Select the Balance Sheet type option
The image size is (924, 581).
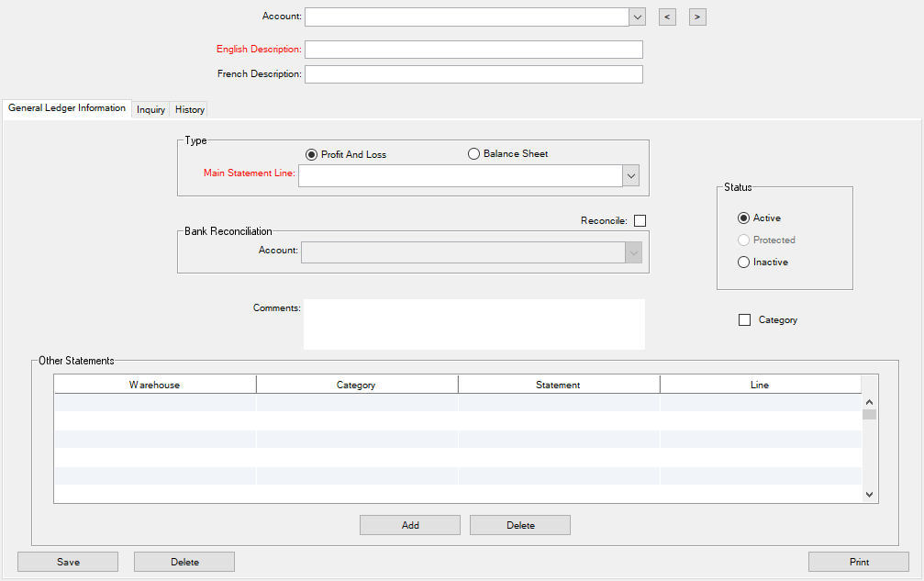[x=474, y=154]
